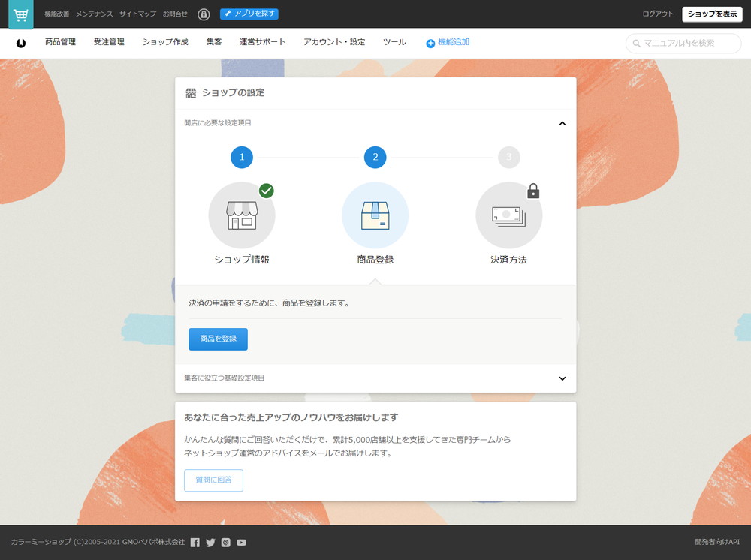Screen dimensions: 751x560
Task: Click the magnifier icon in manual search
Action: coord(637,44)
